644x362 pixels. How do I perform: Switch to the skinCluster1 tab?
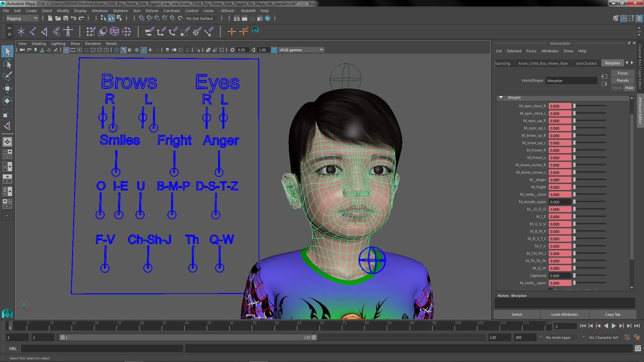coord(586,63)
